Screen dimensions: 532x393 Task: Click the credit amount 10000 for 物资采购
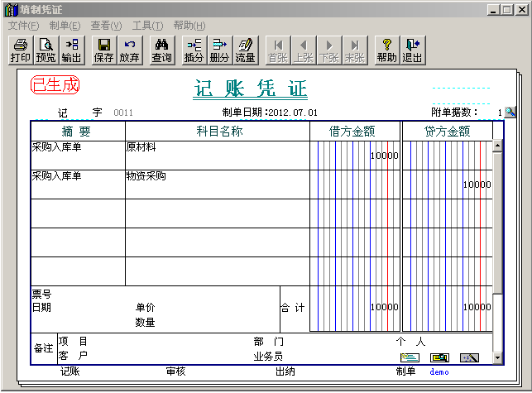coord(477,185)
